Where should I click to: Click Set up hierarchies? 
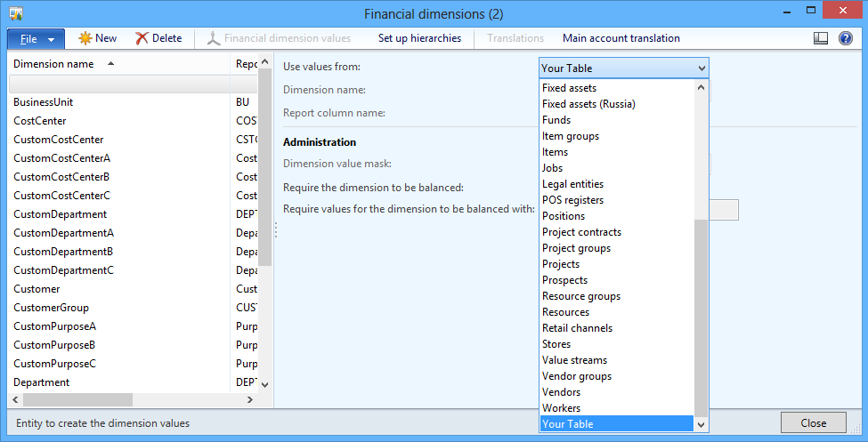[419, 38]
